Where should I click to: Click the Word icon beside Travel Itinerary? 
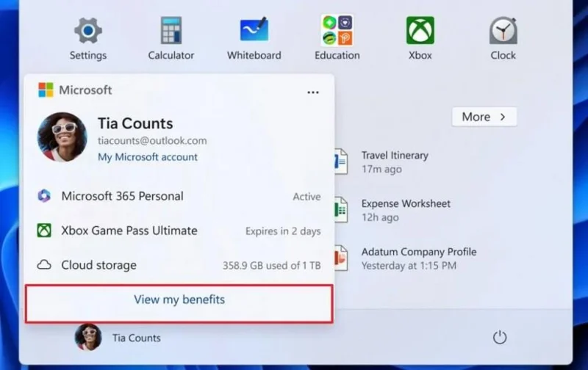340,162
